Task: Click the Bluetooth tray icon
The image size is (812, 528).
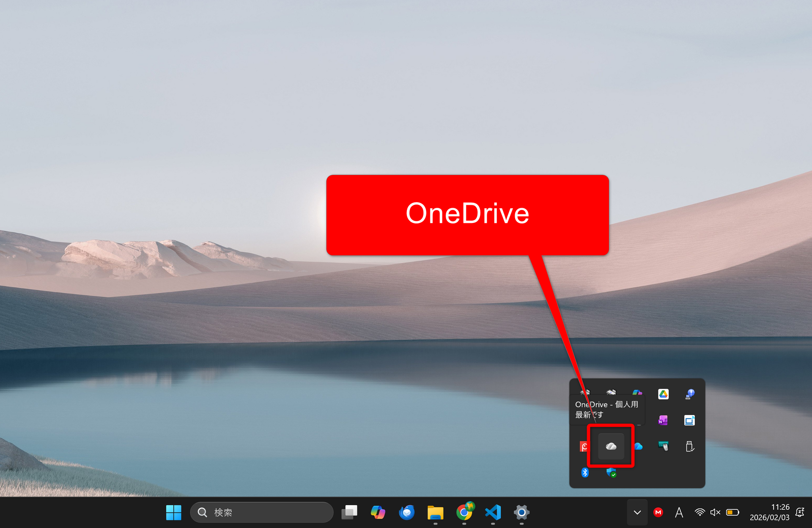Action: pyautogui.click(x=585, y=472)
